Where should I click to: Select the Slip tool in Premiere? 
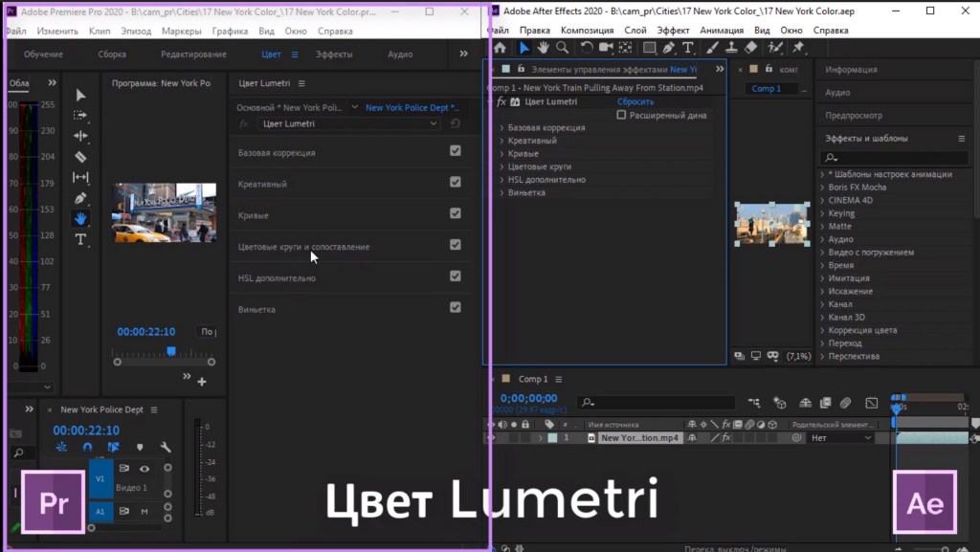tap(80, 177)
